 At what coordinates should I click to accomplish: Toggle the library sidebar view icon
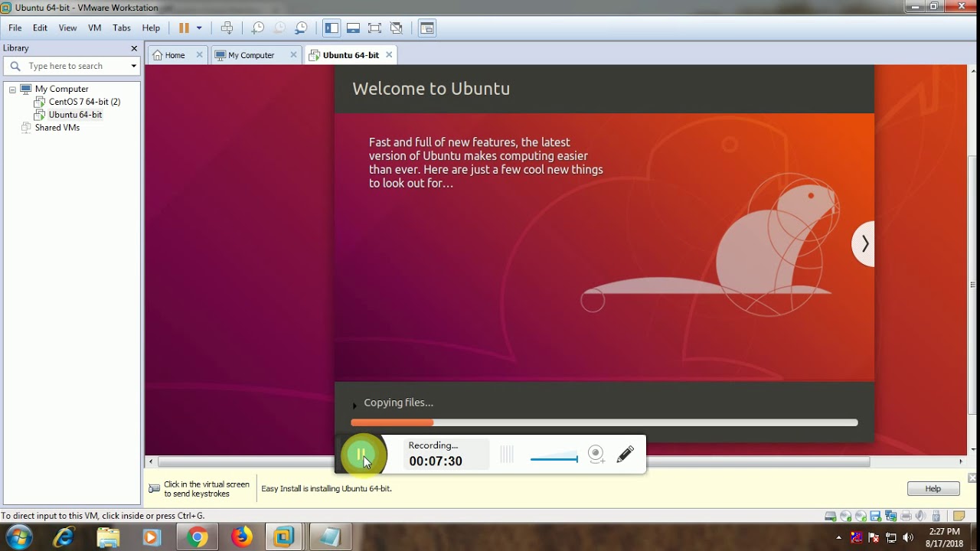[x=332, y=28]
